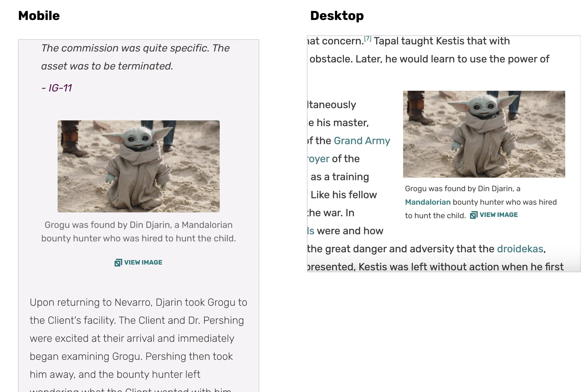Click text 'as a training'
Screen dimensions: 581x392
pos(340,177)
